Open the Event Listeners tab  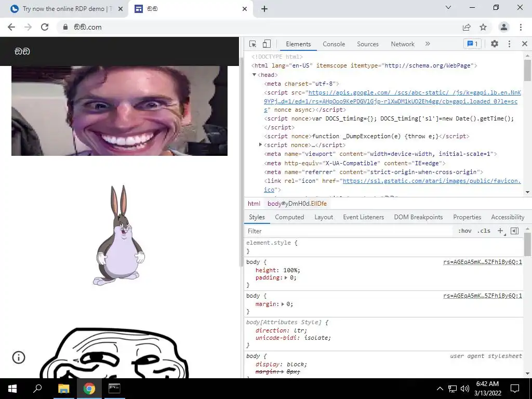[x=363, y=217]
